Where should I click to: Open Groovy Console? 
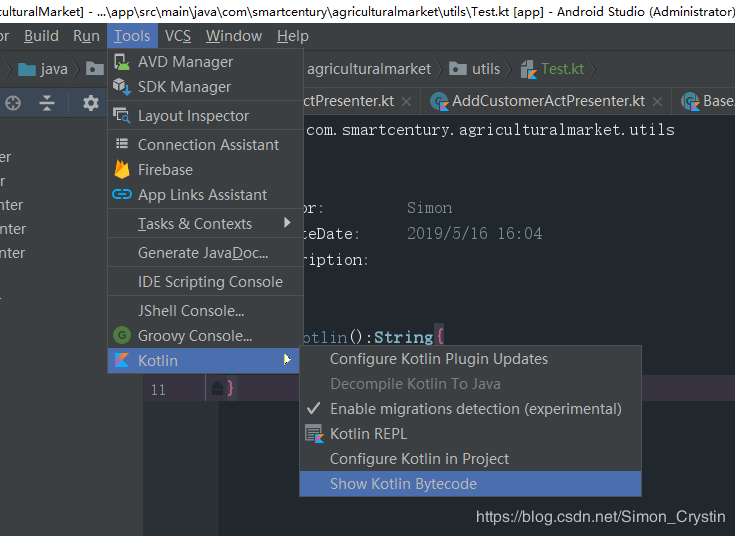click(205, 336)
